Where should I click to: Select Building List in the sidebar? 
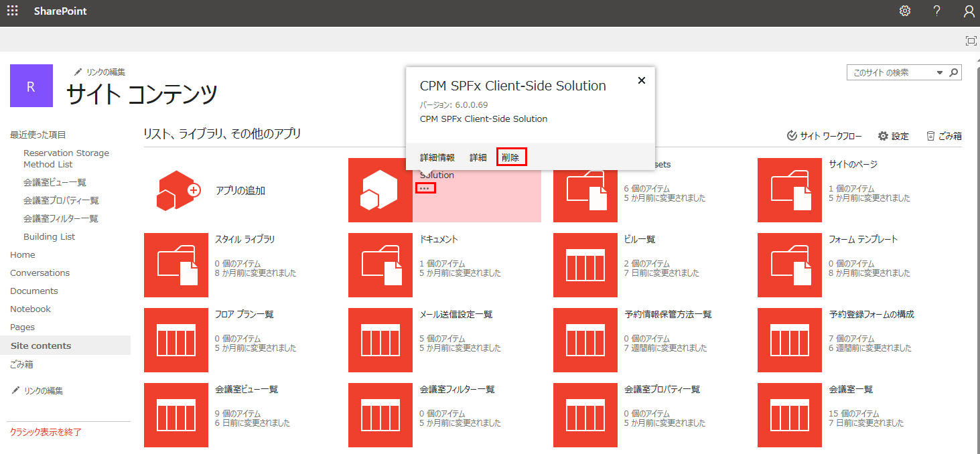pos(50,236)
